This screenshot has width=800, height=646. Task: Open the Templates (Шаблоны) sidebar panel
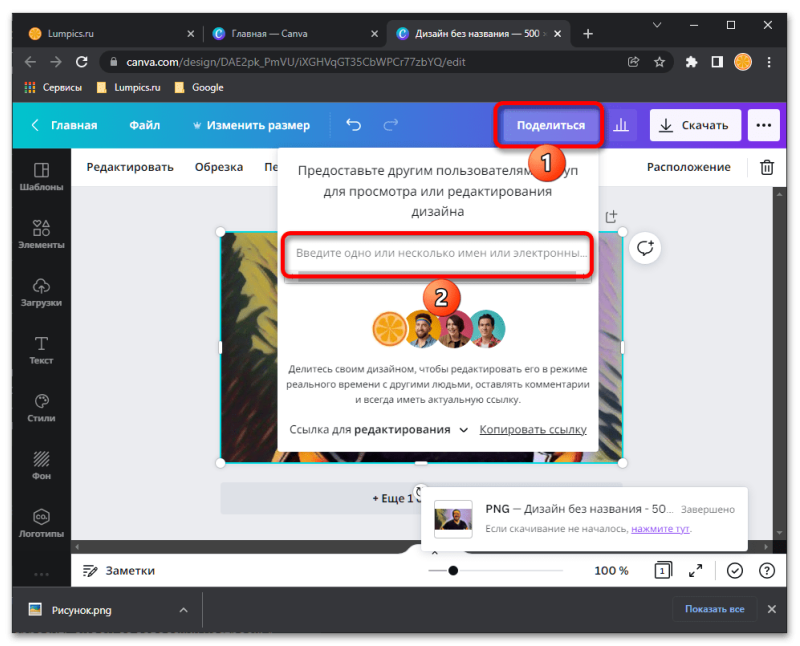click(41, 177)
